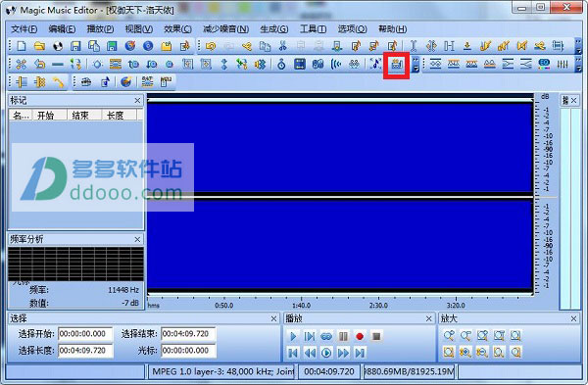Click the Open folder icon
Image resolution: width=588 pixels, height=385 pixels.
pos(39,46)
